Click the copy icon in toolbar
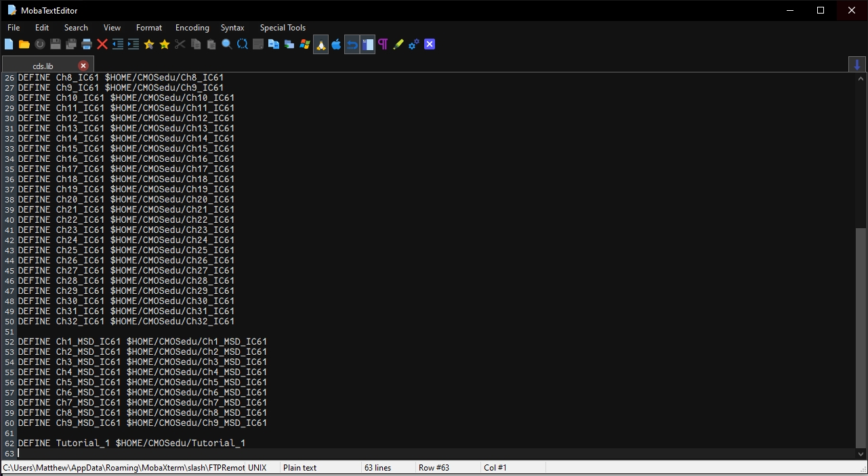This screenshot has height=476, width=868. (x=196, y=45)
